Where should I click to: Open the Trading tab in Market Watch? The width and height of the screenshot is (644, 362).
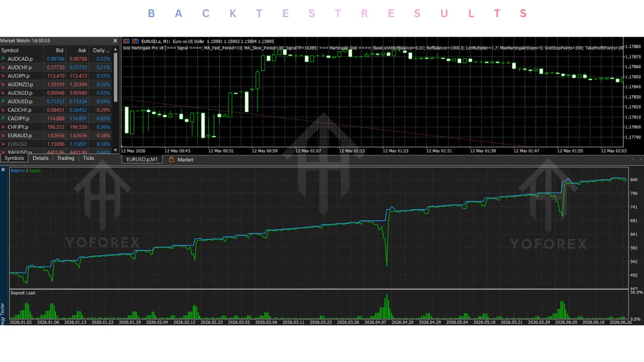(65, 158)
